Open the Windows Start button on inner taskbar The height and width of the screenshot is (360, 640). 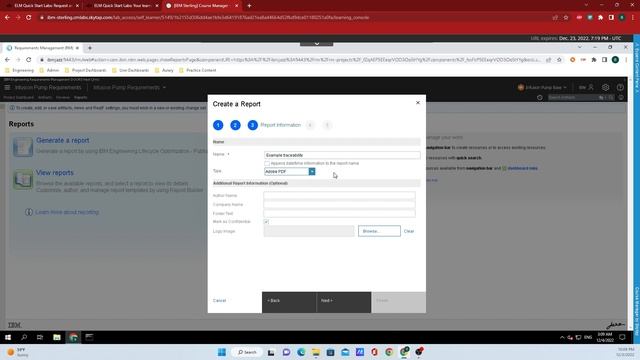click(x=8, y=337)
